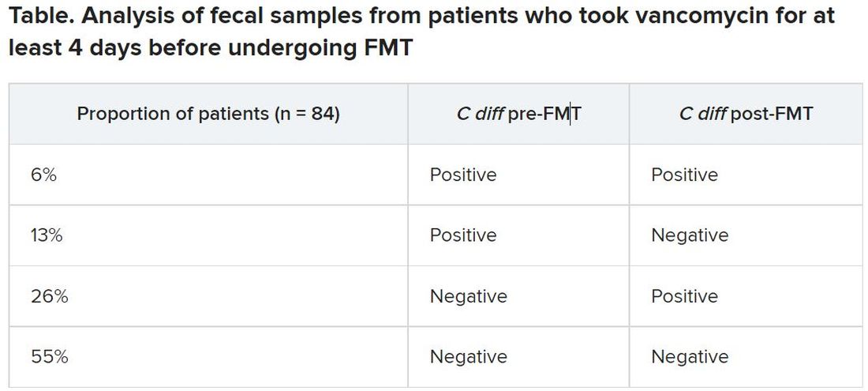The height and width of the screenshot is (391, 868).
Task: Select pre-FMT "Positive" in the 13% row
Action: pyautogui.click(x=463, y=235)
